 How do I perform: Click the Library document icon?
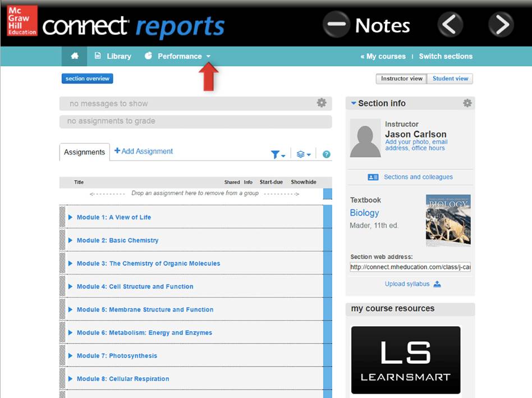98,56
